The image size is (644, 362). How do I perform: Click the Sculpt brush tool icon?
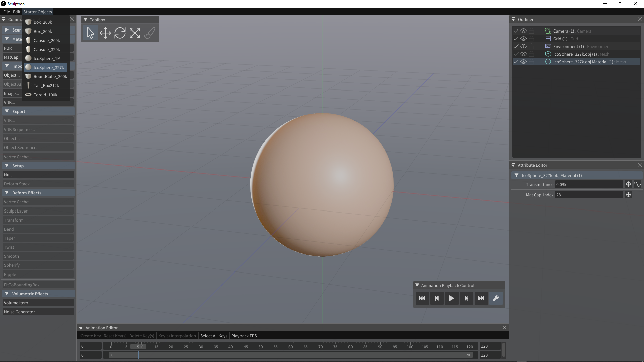(x=149, y=33)
